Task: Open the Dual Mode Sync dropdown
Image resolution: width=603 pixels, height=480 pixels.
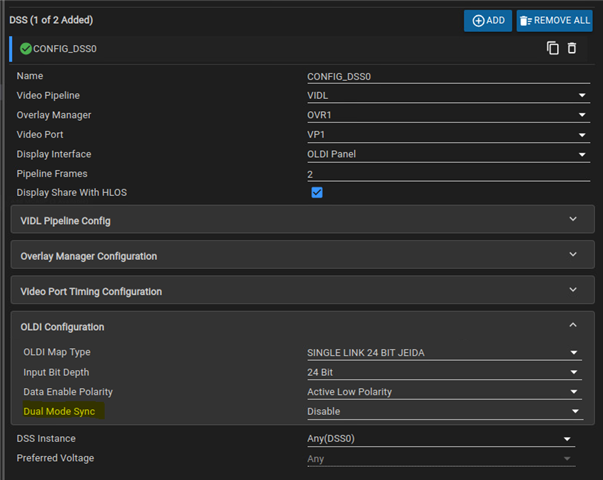Action: coord(445,412)
